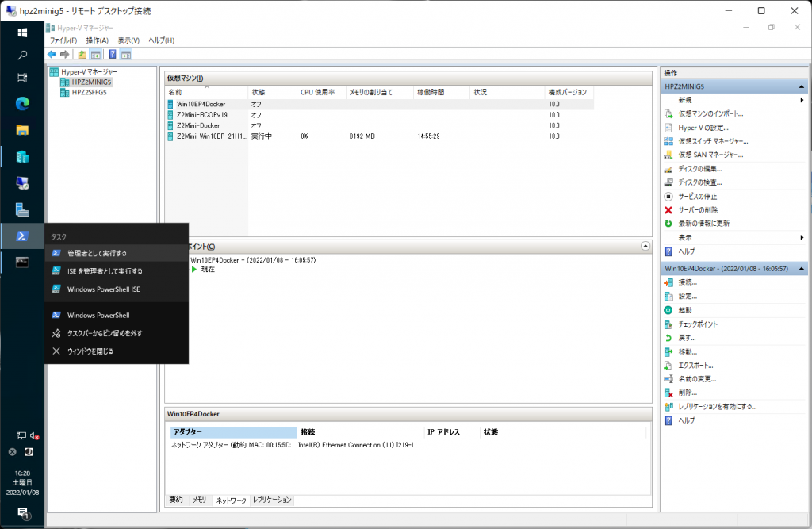Collapse the checkpoint section with round arrow button
Image resolution: width=812 pixels, height=529 pixels.
tap(645, 246)
